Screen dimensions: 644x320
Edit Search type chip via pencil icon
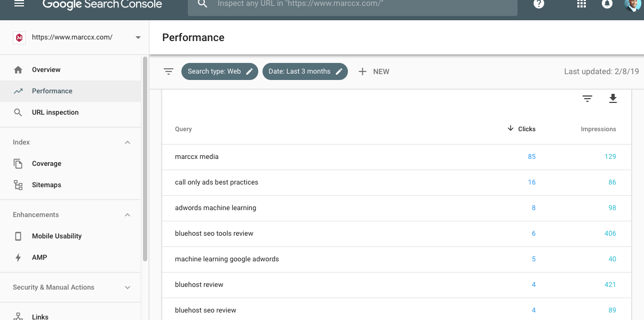249,71
